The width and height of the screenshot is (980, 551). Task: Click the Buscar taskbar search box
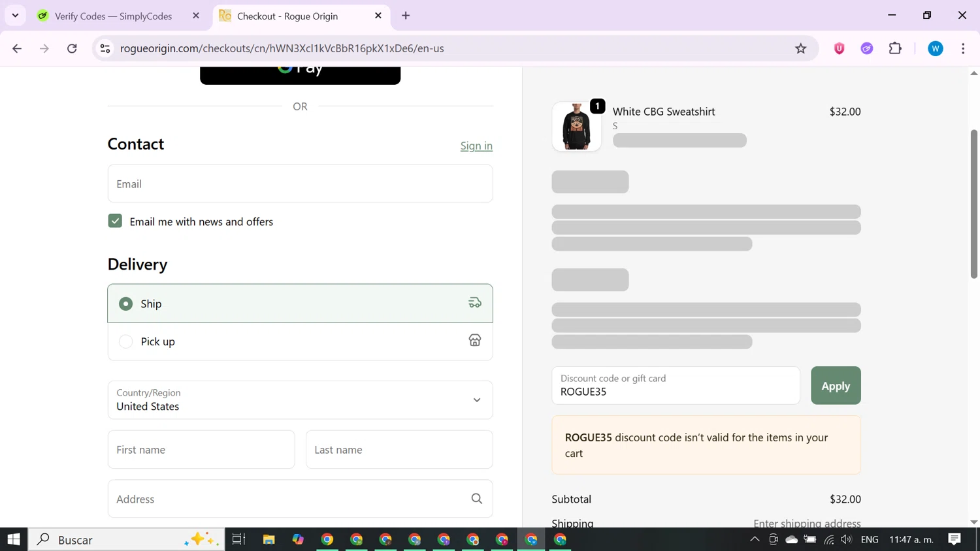pyautogui.click(x=127, y=539)
